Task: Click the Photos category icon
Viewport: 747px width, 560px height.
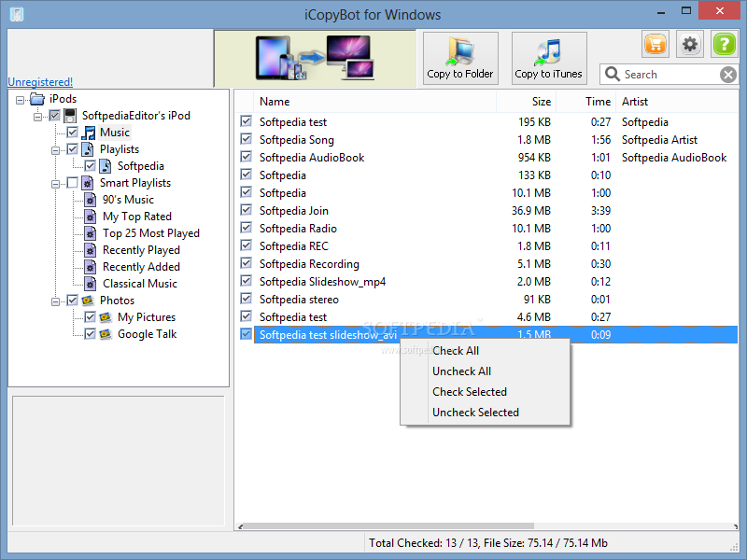Action: 88,301
